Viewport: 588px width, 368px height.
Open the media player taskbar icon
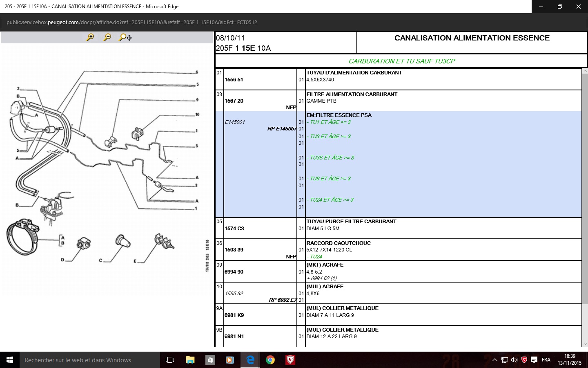pos(230,360)
